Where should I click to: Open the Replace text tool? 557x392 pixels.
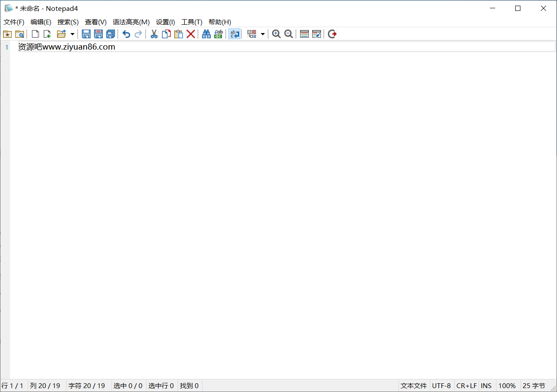tap(218, 34)
